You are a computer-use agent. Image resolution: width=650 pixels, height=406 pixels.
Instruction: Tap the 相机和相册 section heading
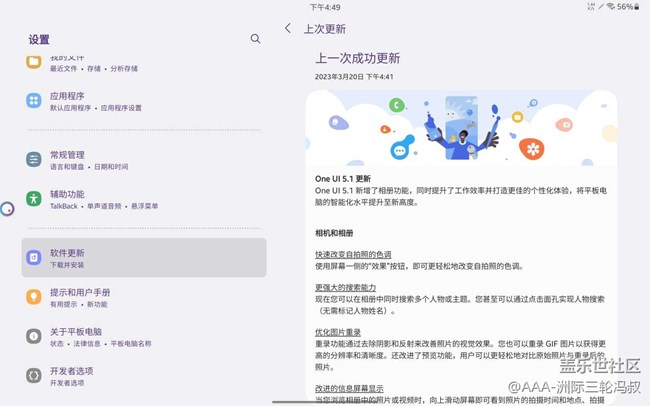(334, 233)
